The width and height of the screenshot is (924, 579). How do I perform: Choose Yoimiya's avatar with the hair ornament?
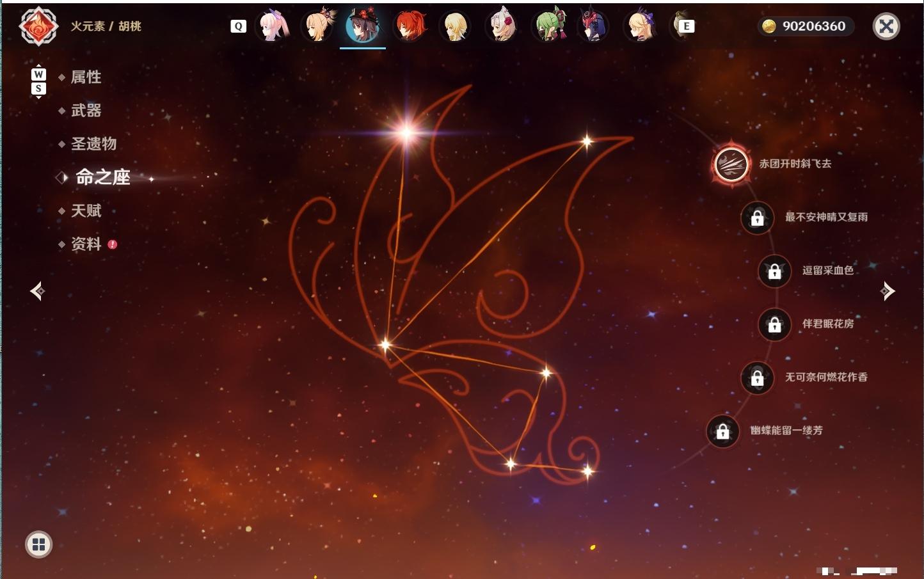tap(317, 26)
